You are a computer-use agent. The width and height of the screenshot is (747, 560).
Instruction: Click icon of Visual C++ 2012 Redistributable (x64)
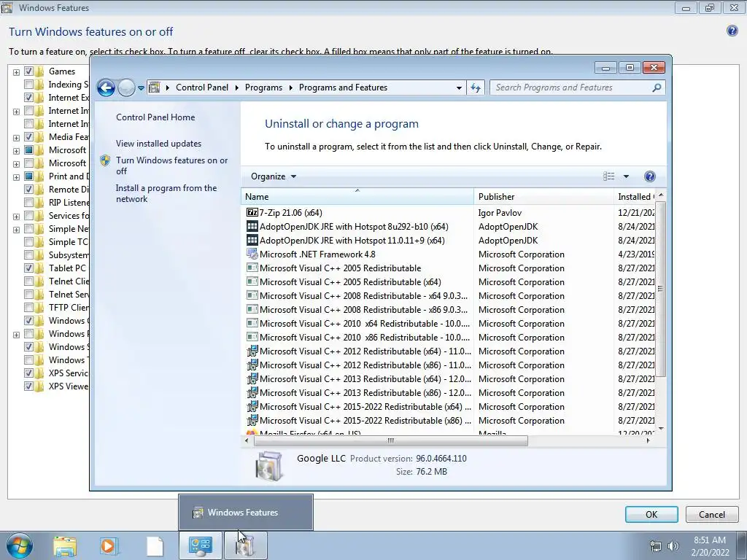click(252, 351)
